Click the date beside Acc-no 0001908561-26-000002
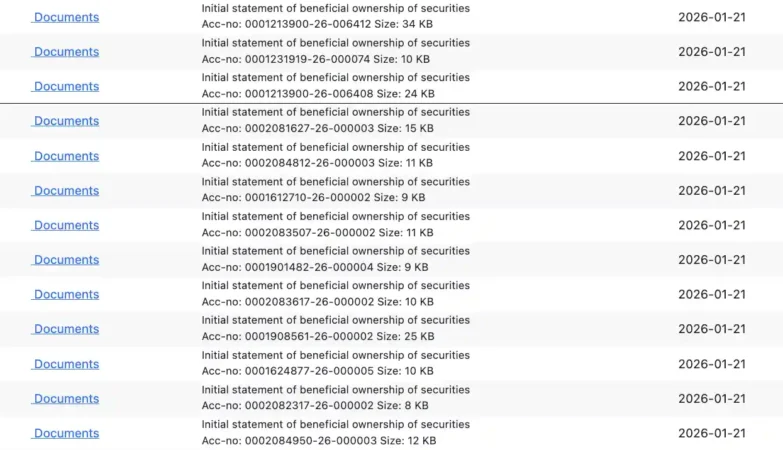 711,329
